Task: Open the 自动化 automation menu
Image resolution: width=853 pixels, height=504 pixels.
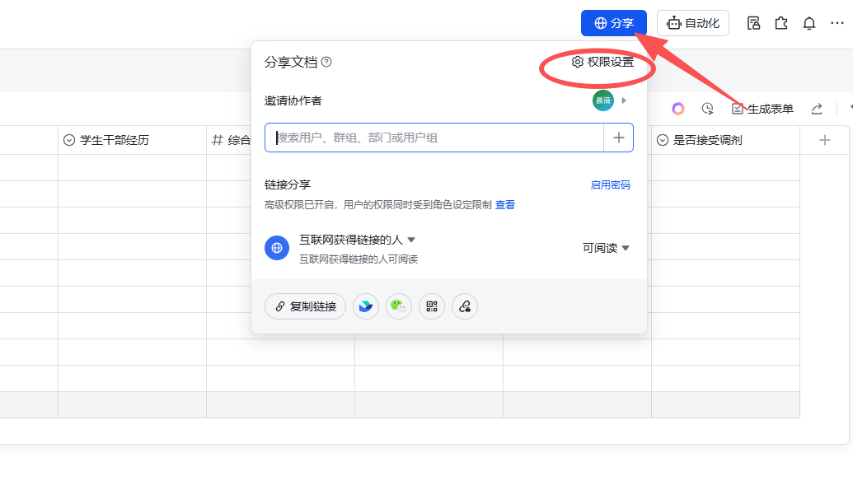Action: [692, 23]
